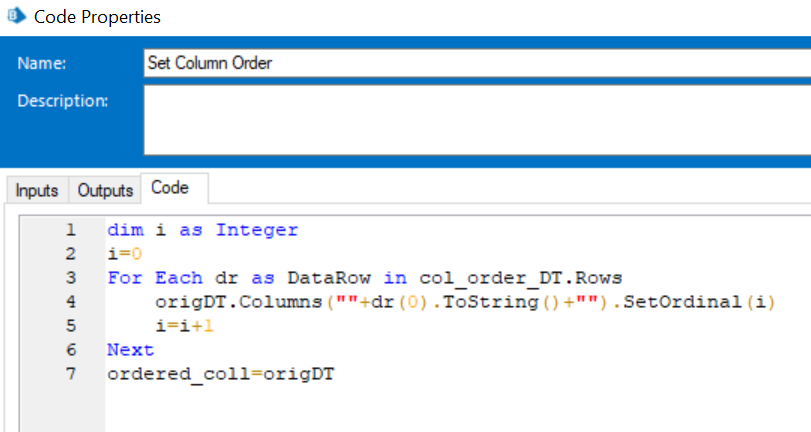Switch to the Outputs tab
Viewport: 811px width, 432px height.
pos(105,190)
